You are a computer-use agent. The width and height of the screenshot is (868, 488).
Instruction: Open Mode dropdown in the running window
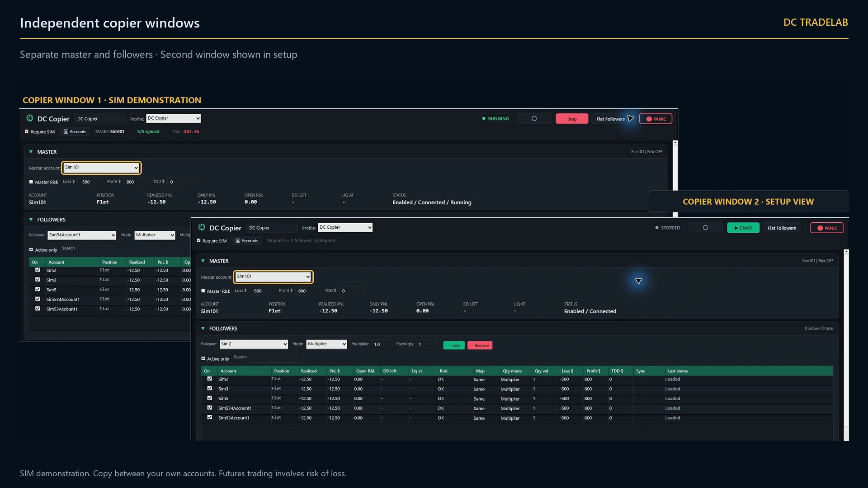pos(155,235)
